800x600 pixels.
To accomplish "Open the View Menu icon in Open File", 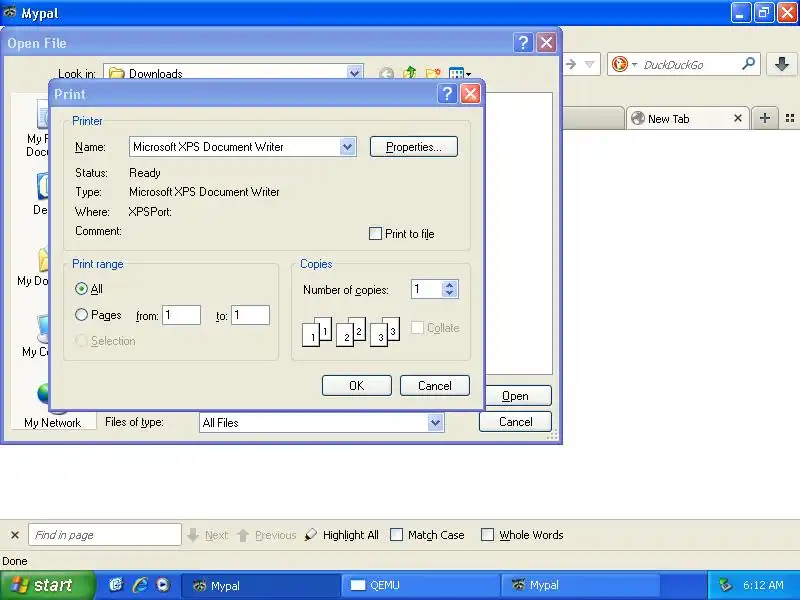I will (x=459, y=73).
